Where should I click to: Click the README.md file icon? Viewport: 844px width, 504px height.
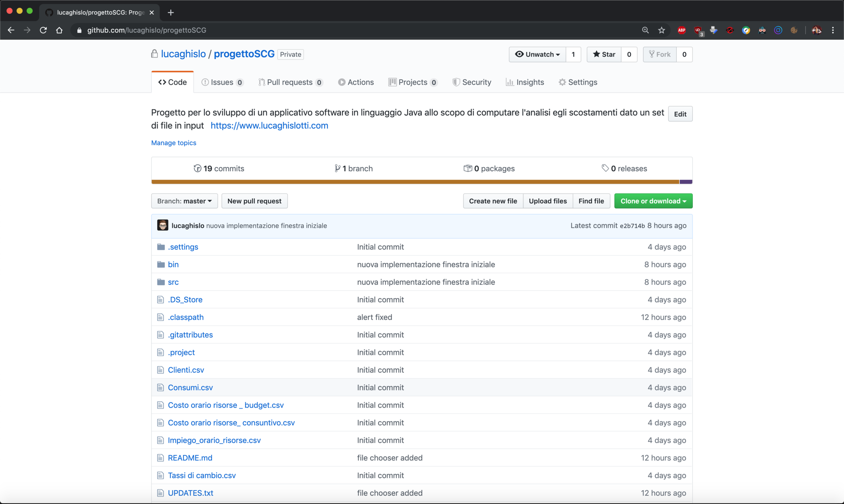[x=161, y=458]
